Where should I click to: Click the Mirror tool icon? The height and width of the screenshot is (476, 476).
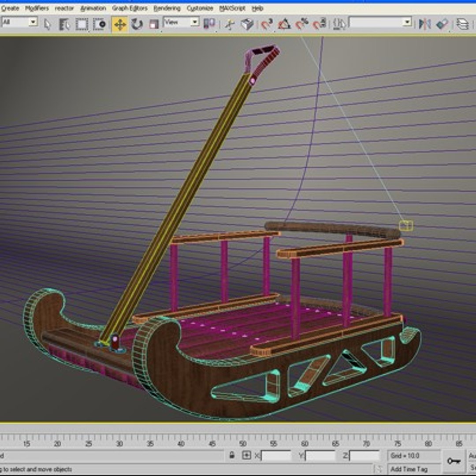[x=425, y=24]
